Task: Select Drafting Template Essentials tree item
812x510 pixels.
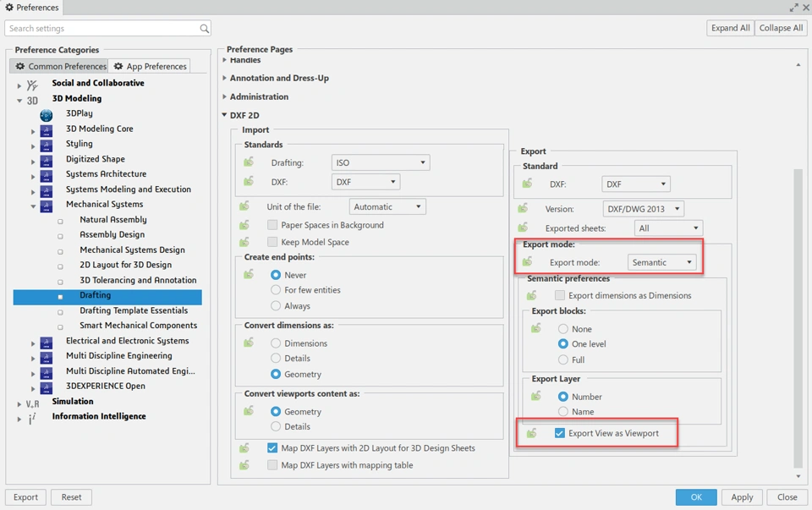Action: tap(134, 310)
